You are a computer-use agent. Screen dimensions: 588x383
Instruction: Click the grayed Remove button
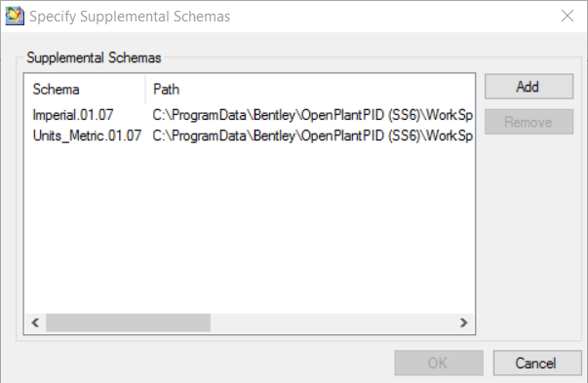tap(529, 122)
